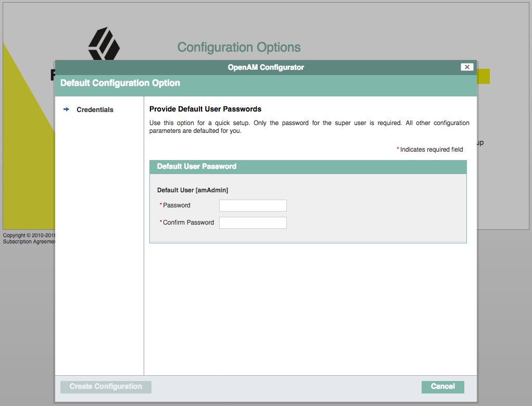This screenshot has height=406, width=532.
Task: Click the Default User Password section header
Action: pyautogui.click(x=308, y=167)
